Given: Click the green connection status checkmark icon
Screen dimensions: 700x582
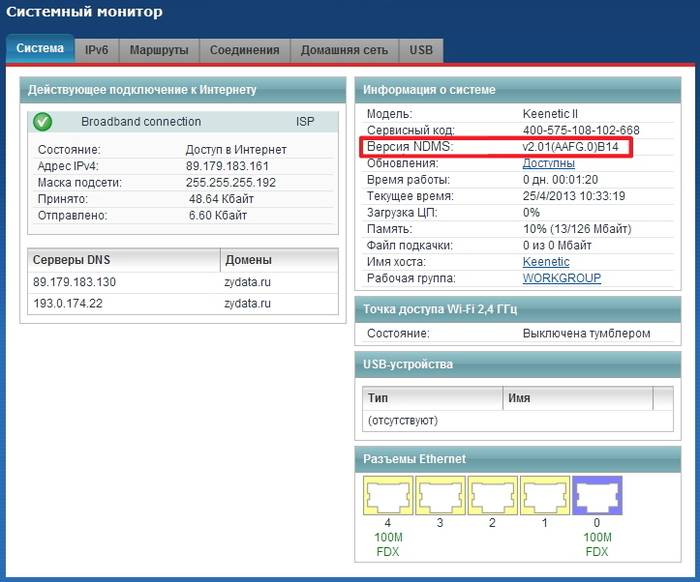Looking at the screenshot, I should coord(42,122).
